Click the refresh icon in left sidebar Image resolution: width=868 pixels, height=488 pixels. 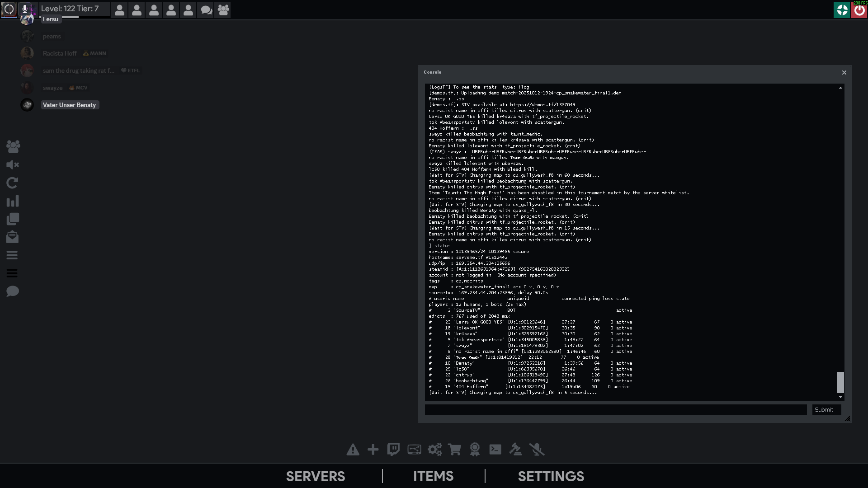(x=13, y=183)
